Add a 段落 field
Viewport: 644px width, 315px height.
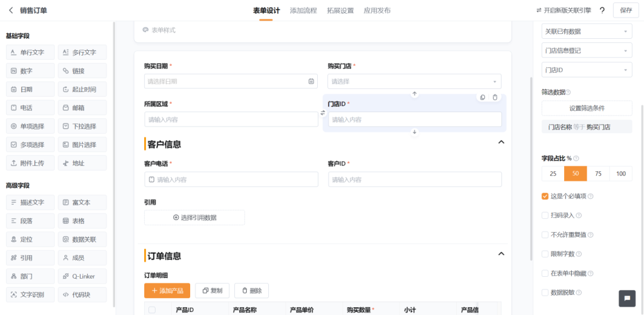[x=30, y=221]
